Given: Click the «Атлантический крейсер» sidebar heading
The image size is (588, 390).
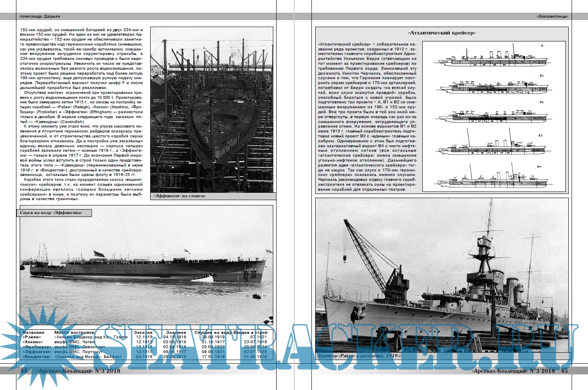Looking at the screenshot, I should [x=442, y=33].
